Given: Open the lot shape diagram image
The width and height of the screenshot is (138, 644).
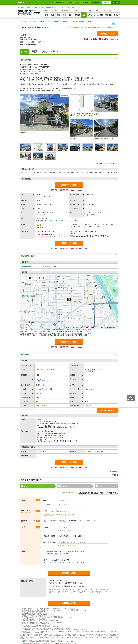Looking at the screenshot, I should pos(81,103).
